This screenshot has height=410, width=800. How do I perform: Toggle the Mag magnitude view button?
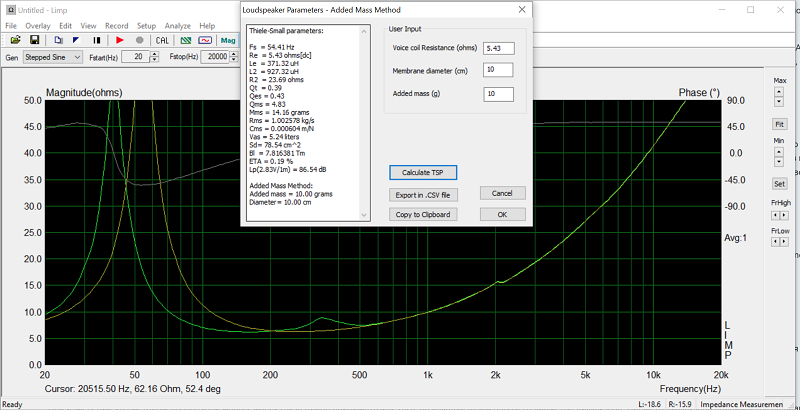[227, 40]
